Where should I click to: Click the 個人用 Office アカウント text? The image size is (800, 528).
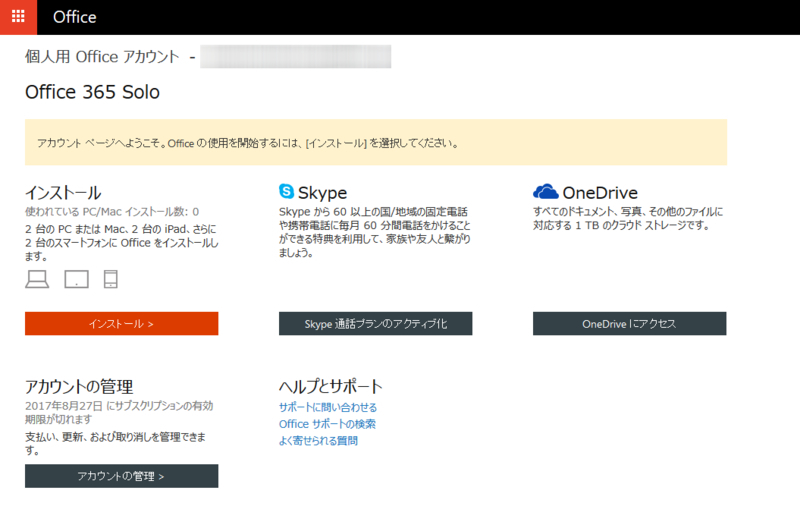[102, 57]
